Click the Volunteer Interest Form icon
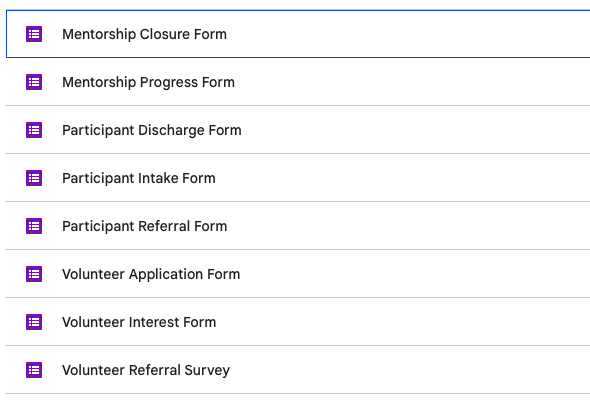The height and width of the screenshot is (420, 590). click(34, 322)
